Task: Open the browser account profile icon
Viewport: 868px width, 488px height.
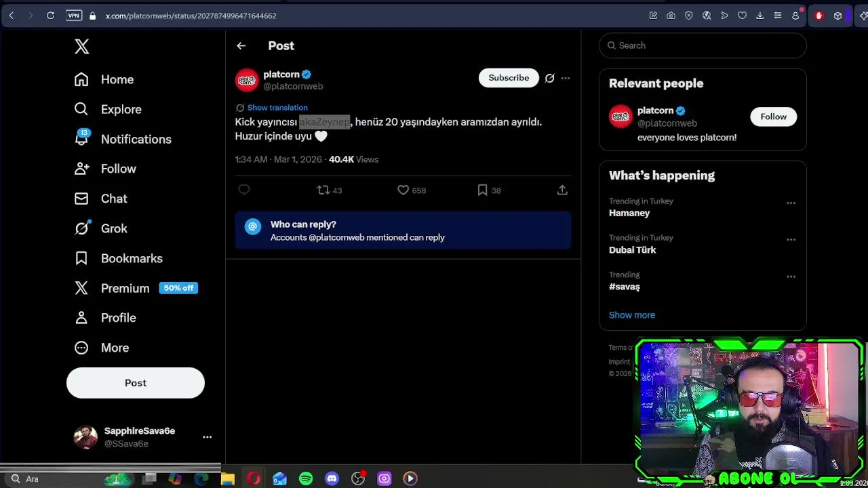Action: coord(795,16)
